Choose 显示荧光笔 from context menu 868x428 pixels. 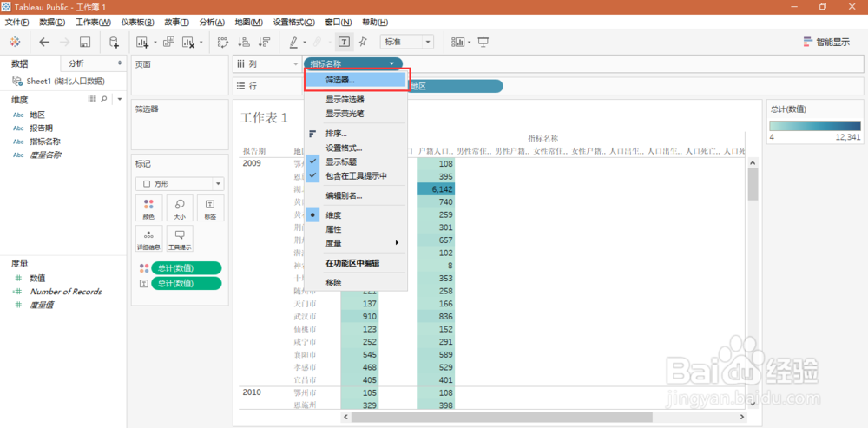pos(356,114)
